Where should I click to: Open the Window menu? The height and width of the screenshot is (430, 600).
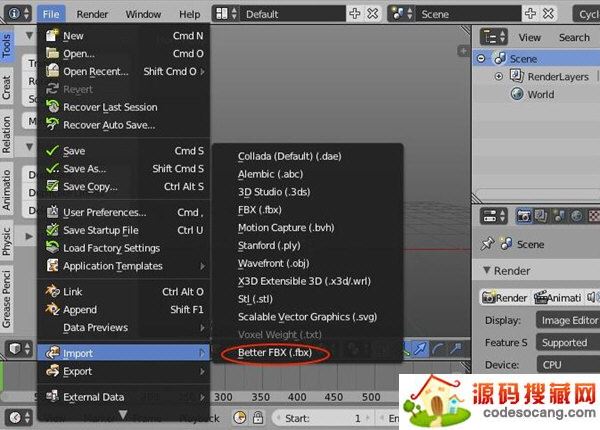143,14
